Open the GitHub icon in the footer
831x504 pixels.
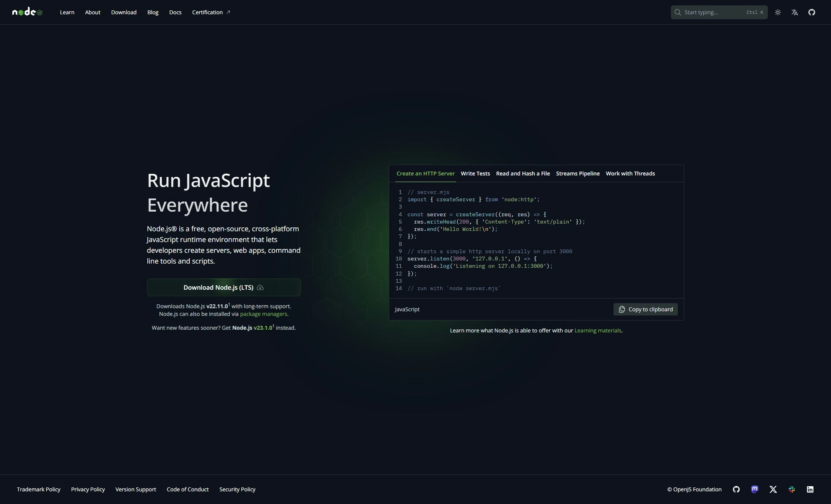[736, 489]
